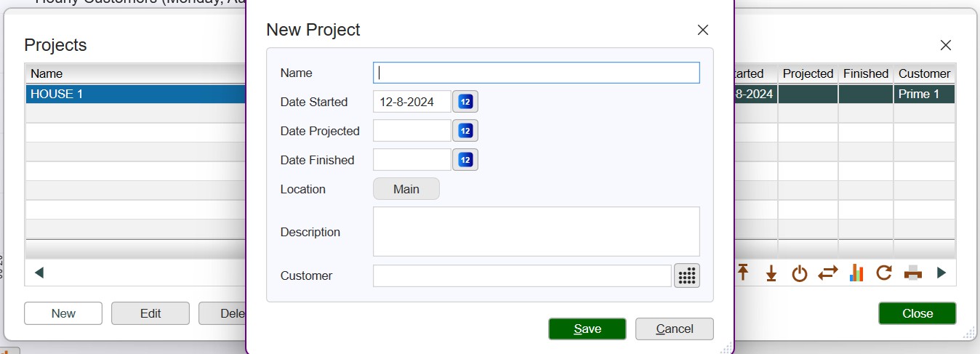Save the new project
The image size is (980, 354).
pos(587,329)
